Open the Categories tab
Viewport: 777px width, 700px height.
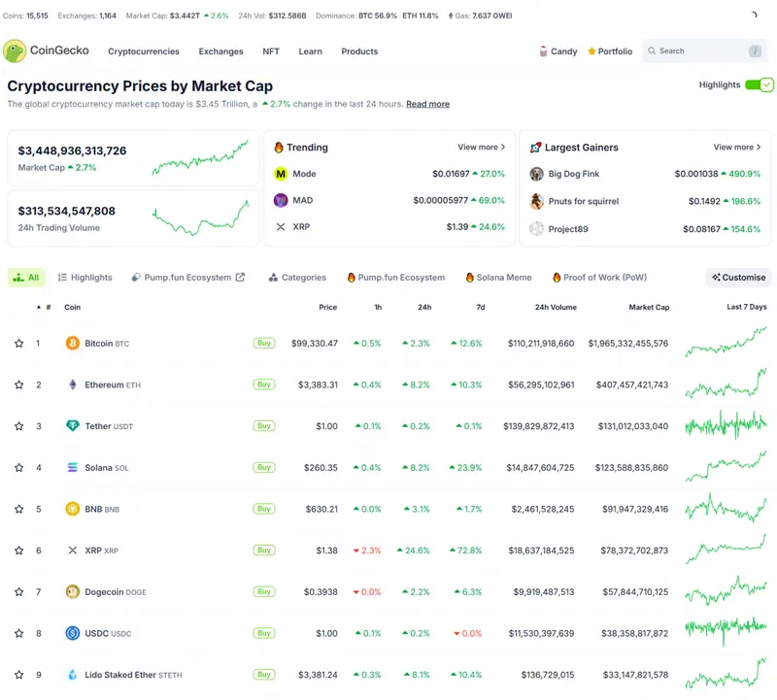297,278
